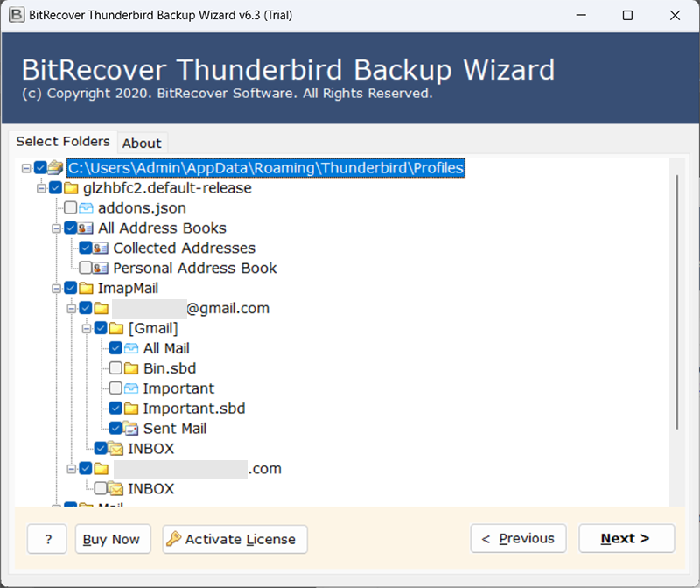Click the Buy Now button
This screenshot has height=588, width=700.
click(112, 539)
